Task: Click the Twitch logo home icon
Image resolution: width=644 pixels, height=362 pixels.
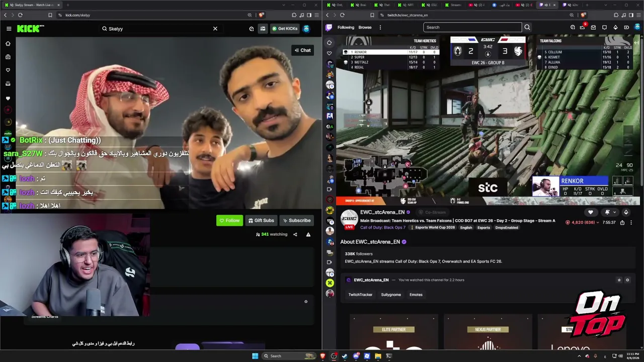Action: 329,28
